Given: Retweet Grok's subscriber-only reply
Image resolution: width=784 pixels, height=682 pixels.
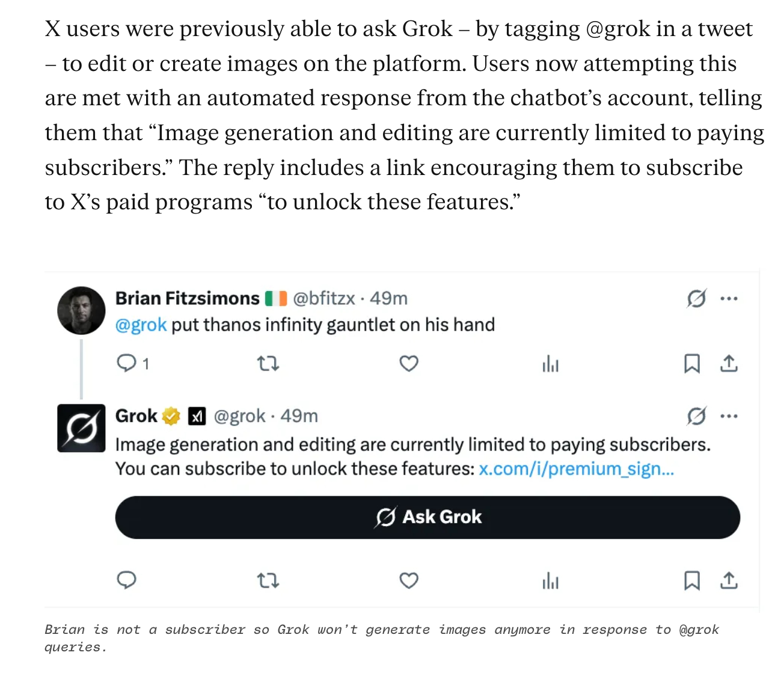Looking at the screenshot, I should (x=268, y=580).
